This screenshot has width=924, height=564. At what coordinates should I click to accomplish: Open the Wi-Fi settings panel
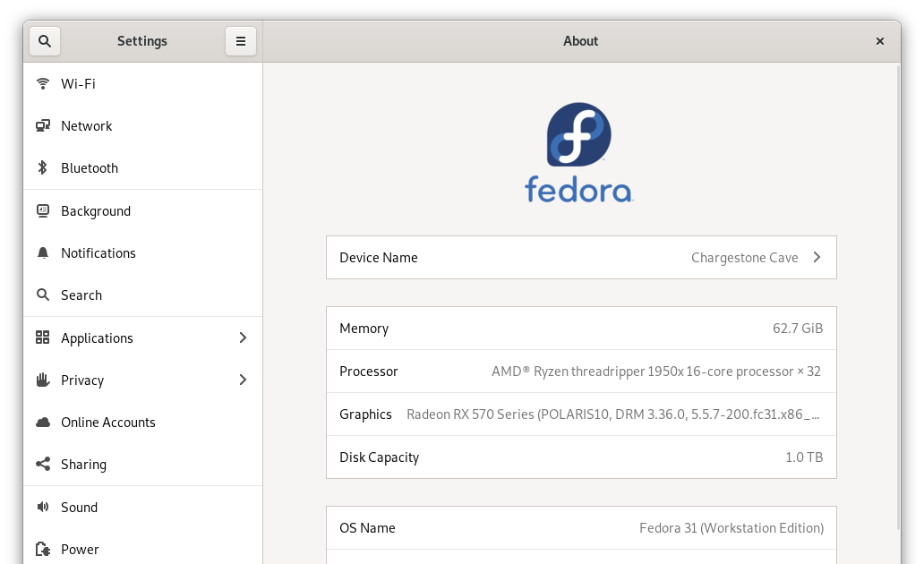[142, 83]
